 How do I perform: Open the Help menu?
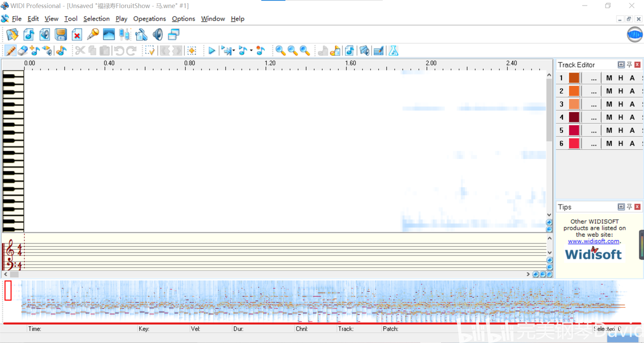[x=237, y=19]
